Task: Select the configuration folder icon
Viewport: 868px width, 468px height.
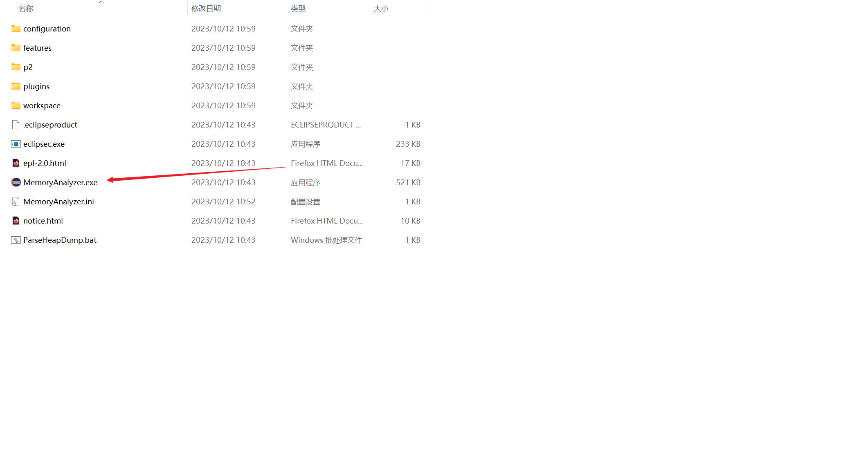Action: point(16,29)
